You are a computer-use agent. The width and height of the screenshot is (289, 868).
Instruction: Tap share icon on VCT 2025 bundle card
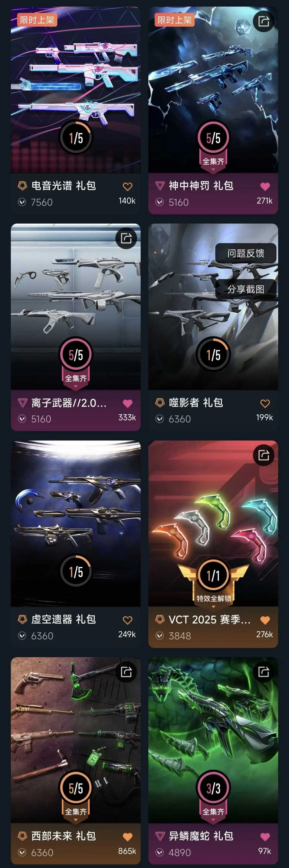[263, 456]
